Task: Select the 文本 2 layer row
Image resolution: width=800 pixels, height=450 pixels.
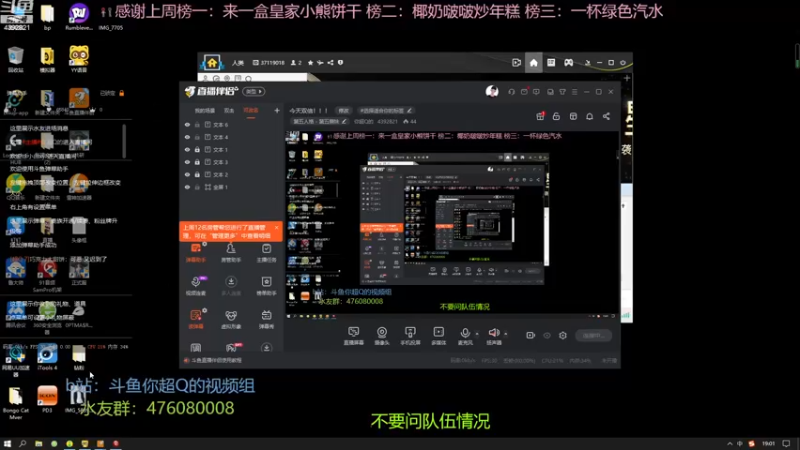Action: 232,174
